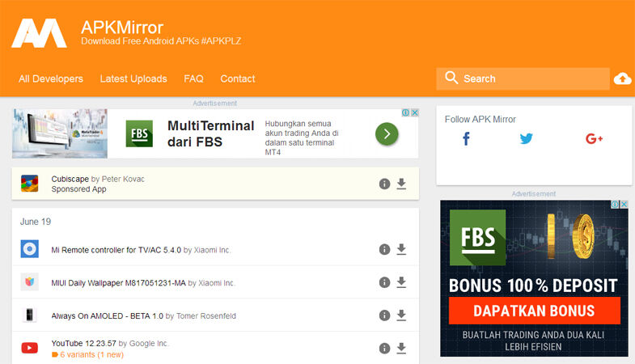Open MIUI Daily Wallpaper app icon
This screenshot has width=635, height=364.
(x=30, y=281)
